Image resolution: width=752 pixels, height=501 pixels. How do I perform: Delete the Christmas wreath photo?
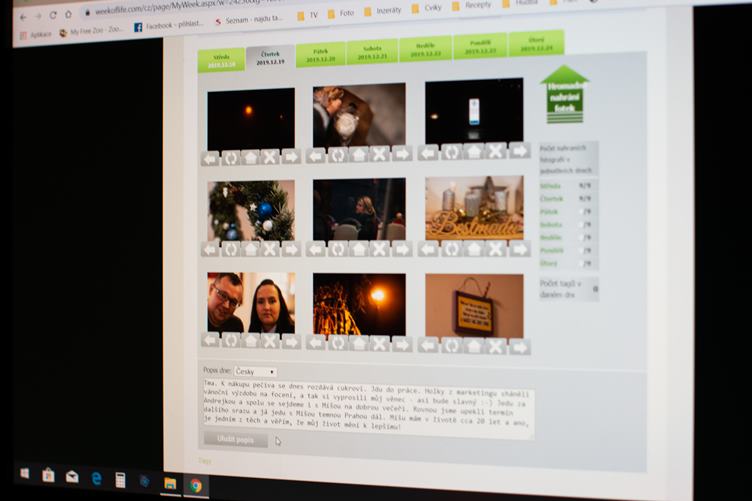[270, 249]
